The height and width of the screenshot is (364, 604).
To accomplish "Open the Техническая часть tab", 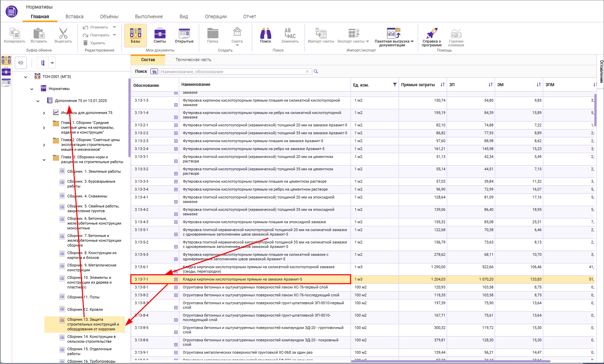I will pyautogui.click(x=193, y=60).
